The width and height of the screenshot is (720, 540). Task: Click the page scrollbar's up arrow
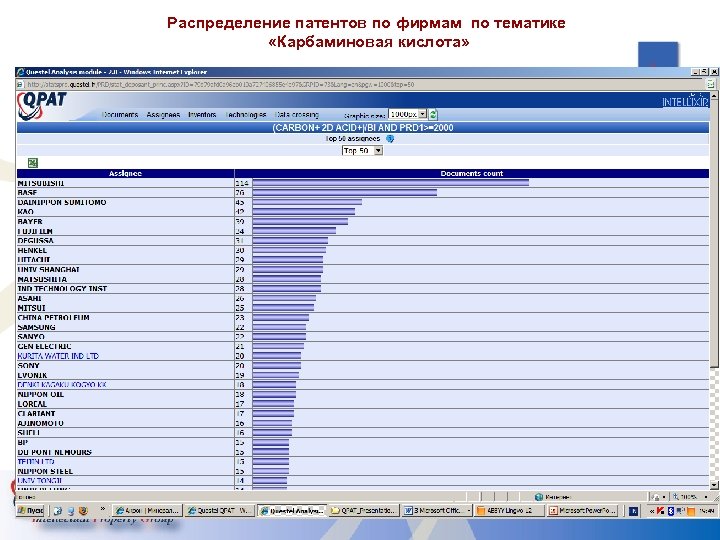(x=714, y=96)
